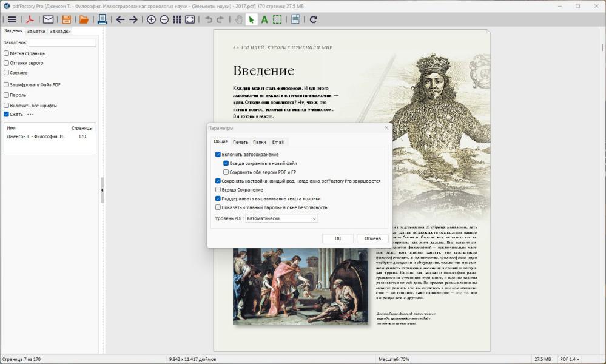Enable Зашифровать Файл PDF checkbox

pos(7,85)
